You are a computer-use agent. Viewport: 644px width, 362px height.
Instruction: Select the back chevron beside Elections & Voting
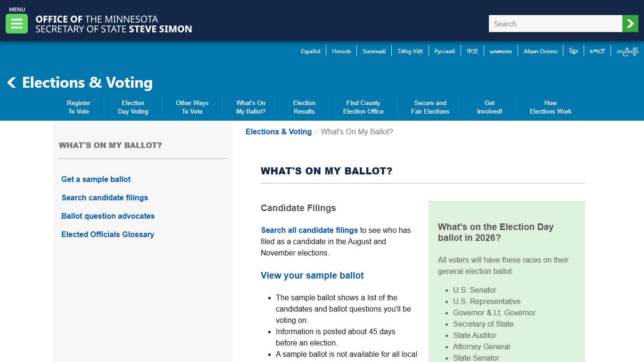11,82
